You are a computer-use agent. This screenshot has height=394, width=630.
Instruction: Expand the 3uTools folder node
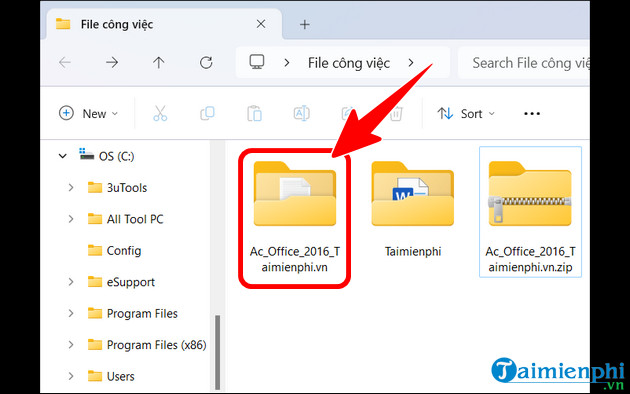point(71,188)
